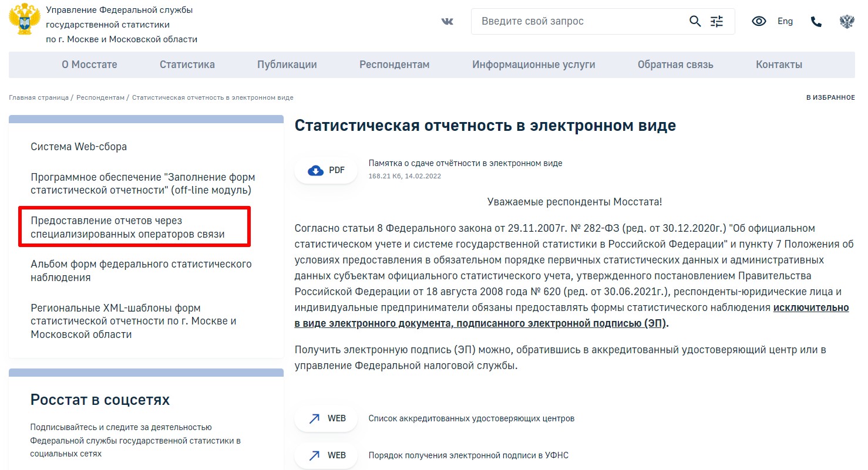The height and width of the screenshot is (470, 868).
Task: Open 'Региональные XML-шаблоны форм' sidebar item
Action: [x=133, y=321]
